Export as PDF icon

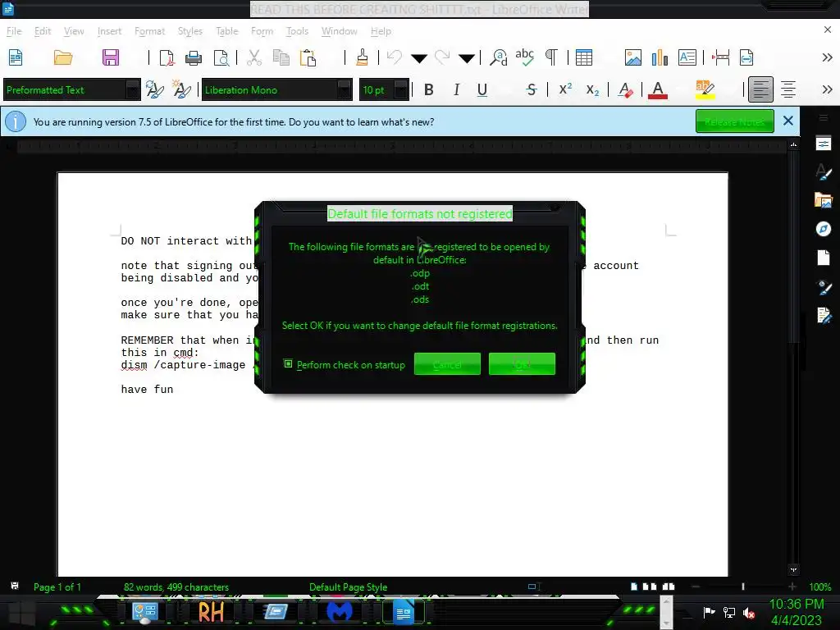pos(167,57)
